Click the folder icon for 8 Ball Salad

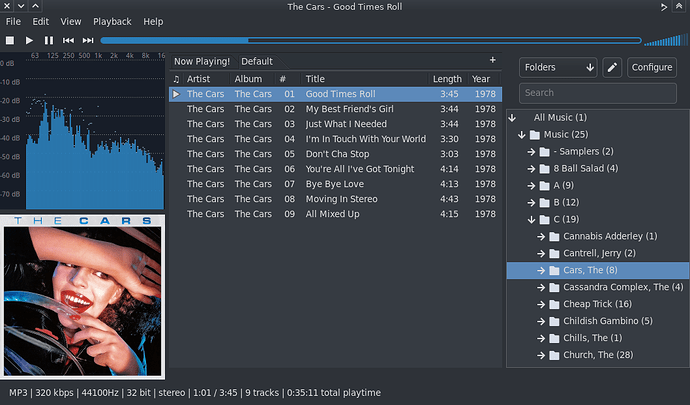pos(544,169)
